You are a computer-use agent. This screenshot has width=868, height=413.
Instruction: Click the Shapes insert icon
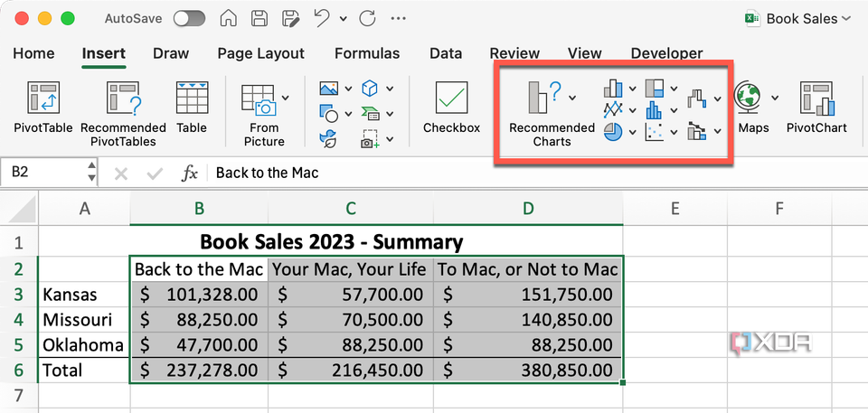point(329,114)
